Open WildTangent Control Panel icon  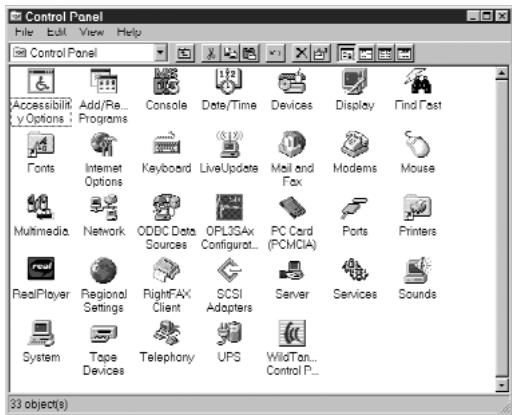[292, 333]
